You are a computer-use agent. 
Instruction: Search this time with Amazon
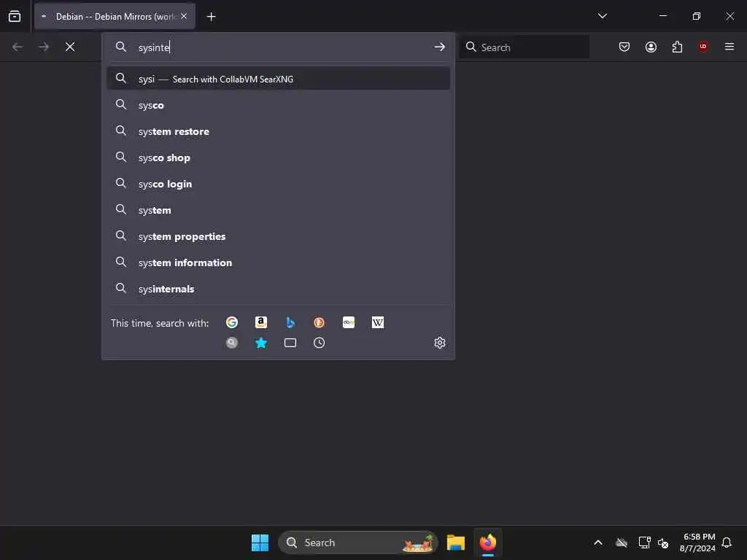pos(261,322)
